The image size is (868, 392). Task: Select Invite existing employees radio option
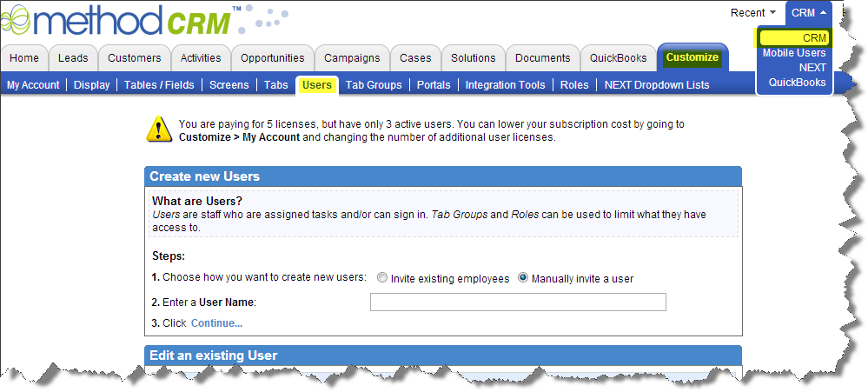[382, 279]
